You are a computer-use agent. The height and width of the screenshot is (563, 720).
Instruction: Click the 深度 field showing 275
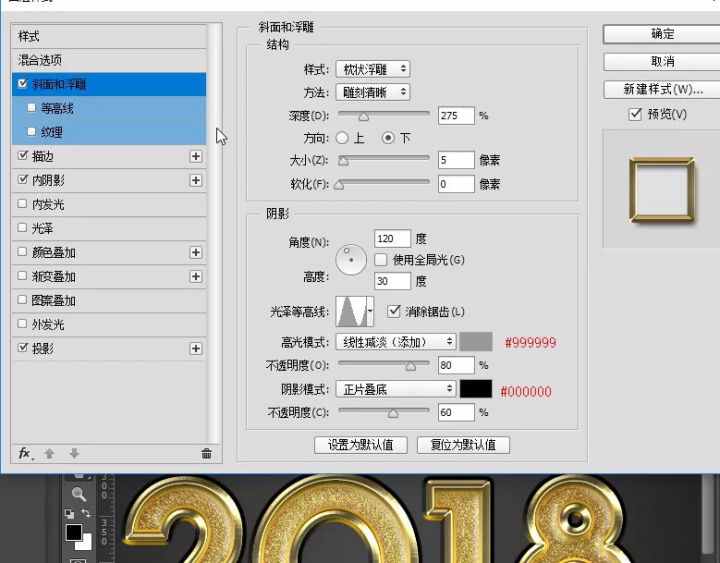456,115
